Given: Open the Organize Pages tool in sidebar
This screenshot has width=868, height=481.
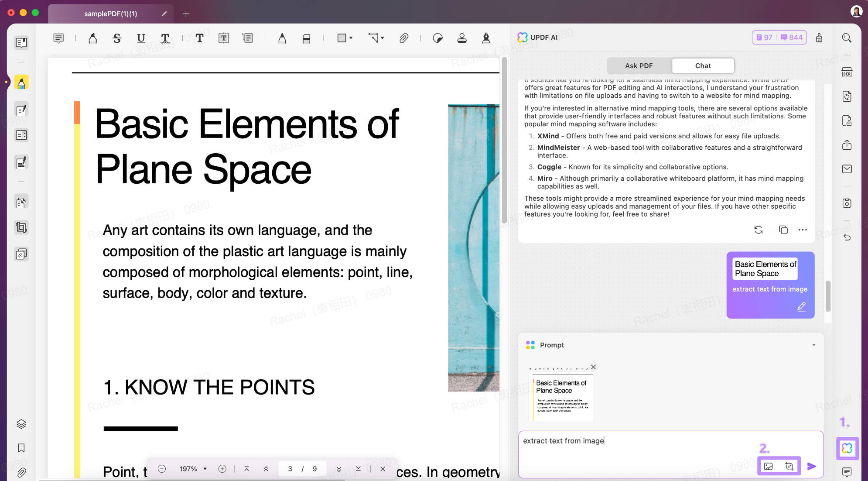Looking at the screenshot, I should pos(21,203).
